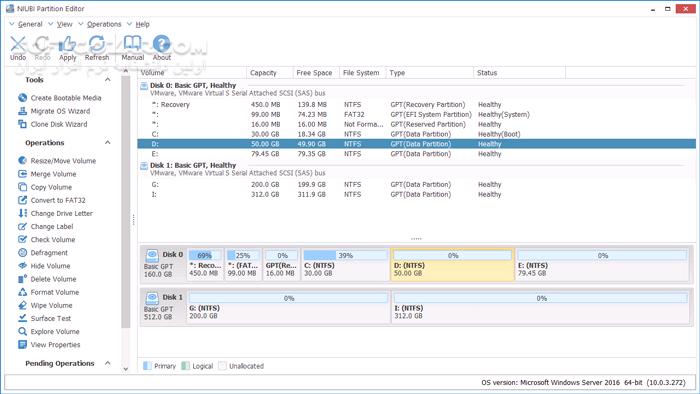Select the '*: Recovery' volume row
The image size is (700, 394).
pos(417,104)
